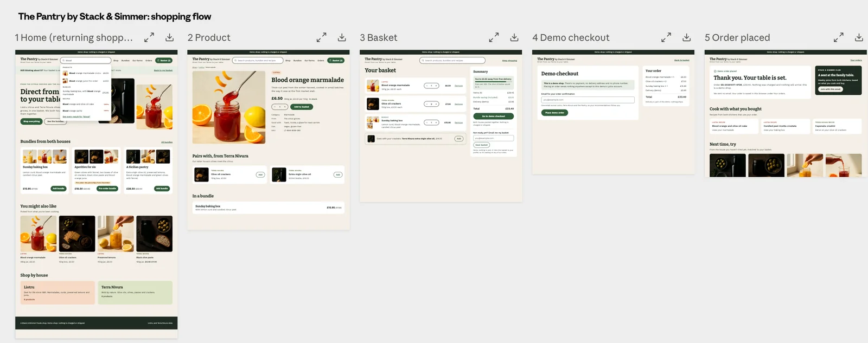The width and height of the screenshot is (868, 343).
Task: Download the '2 Product' frame
Action: (342, 37)
